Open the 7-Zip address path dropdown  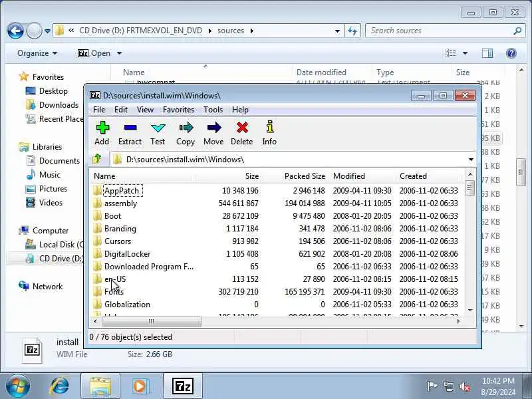pyautogui.click(x=471, y=160)
